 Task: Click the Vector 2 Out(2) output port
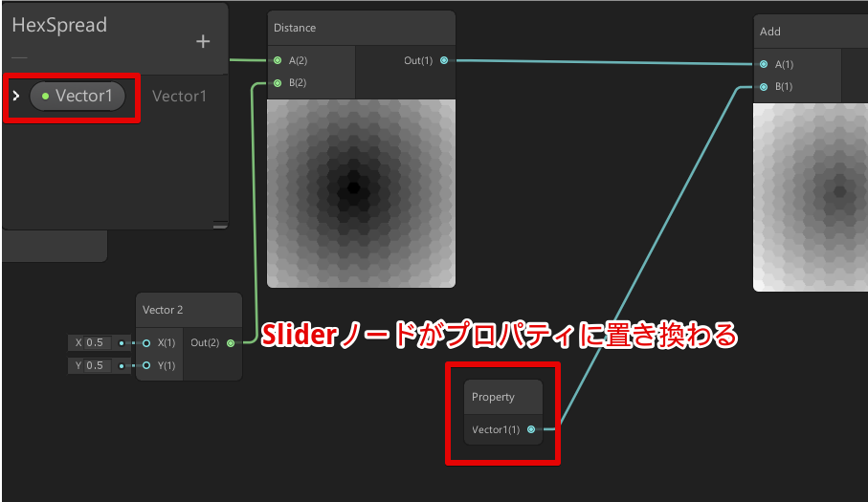[231, 342]
